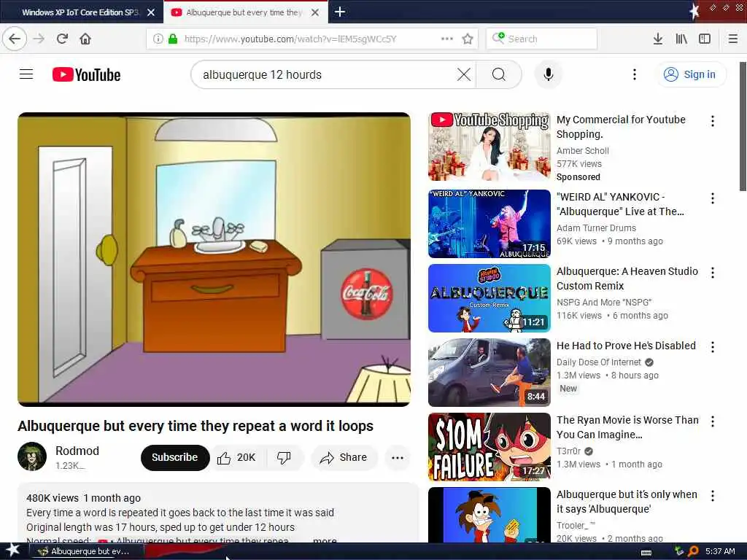Screen dimensions: 747x560
Task: Open the browser downloads panel
Action: [657, 39]
